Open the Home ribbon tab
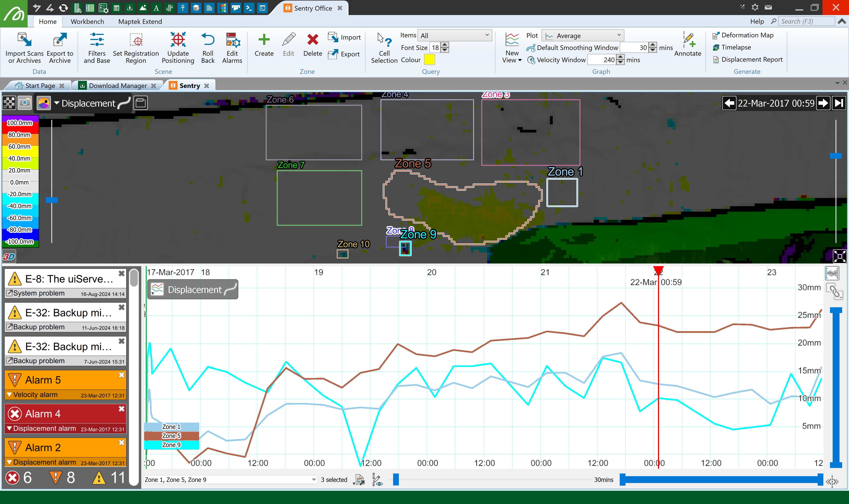 pos(48,21)
